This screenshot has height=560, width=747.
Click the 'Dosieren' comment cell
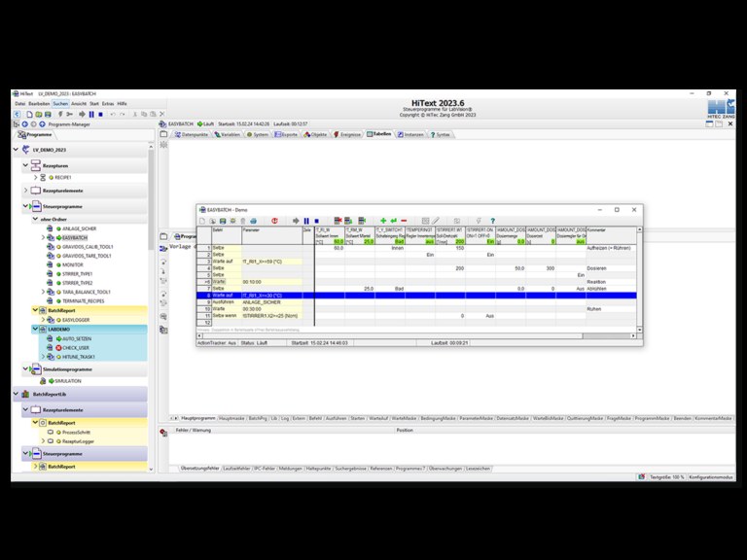pos(611,268)
